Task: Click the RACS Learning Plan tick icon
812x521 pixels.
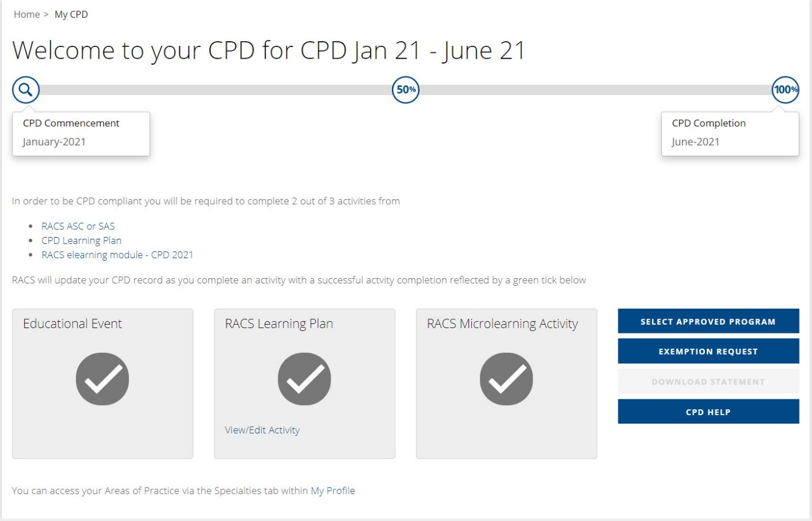Action: 304,379
